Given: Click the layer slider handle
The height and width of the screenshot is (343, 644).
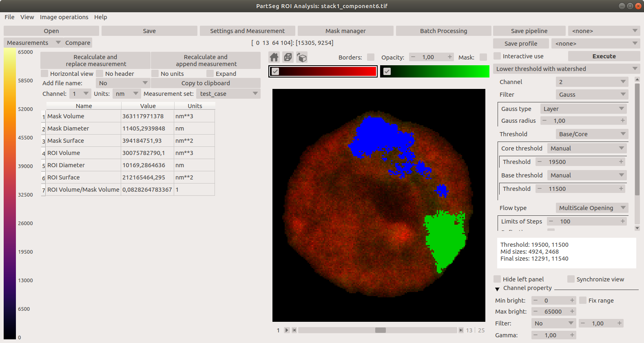Looking at the screenshot, I should pos(380,330).
